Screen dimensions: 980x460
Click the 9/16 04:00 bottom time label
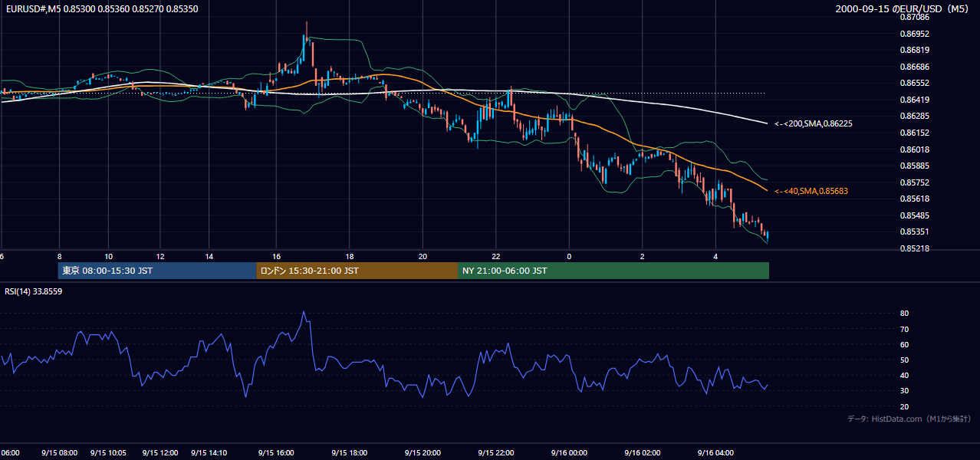click(x=715, y=453)
